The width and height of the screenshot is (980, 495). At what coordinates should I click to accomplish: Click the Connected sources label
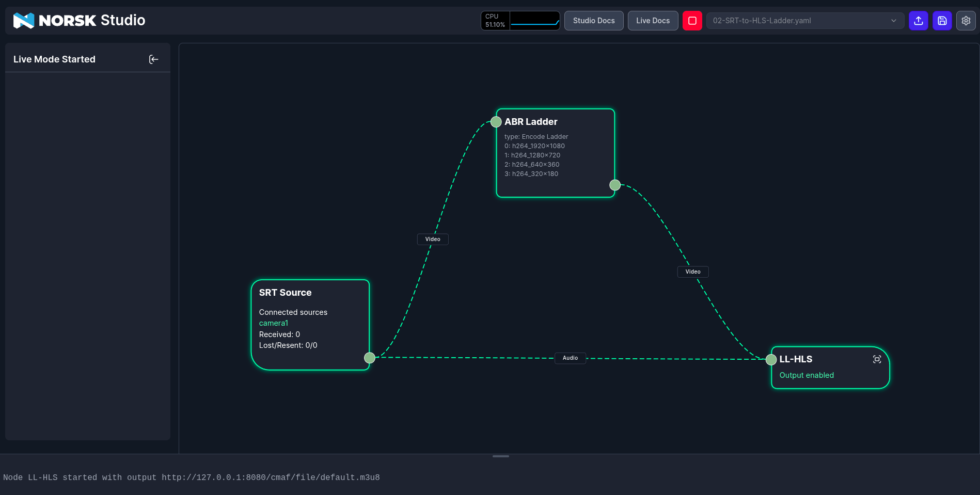pyautogui.click(x=293, y=312)
